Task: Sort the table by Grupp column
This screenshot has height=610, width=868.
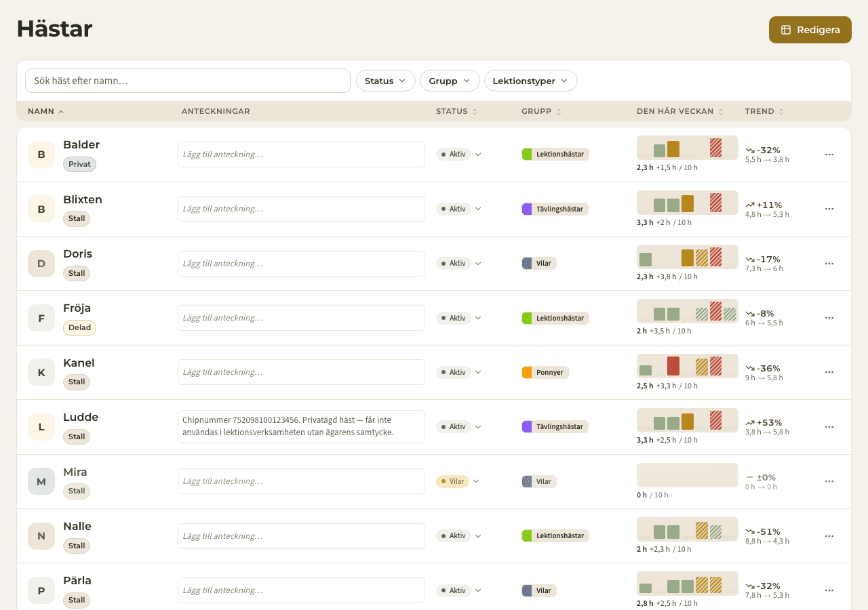Action: [x=542, y=111]
